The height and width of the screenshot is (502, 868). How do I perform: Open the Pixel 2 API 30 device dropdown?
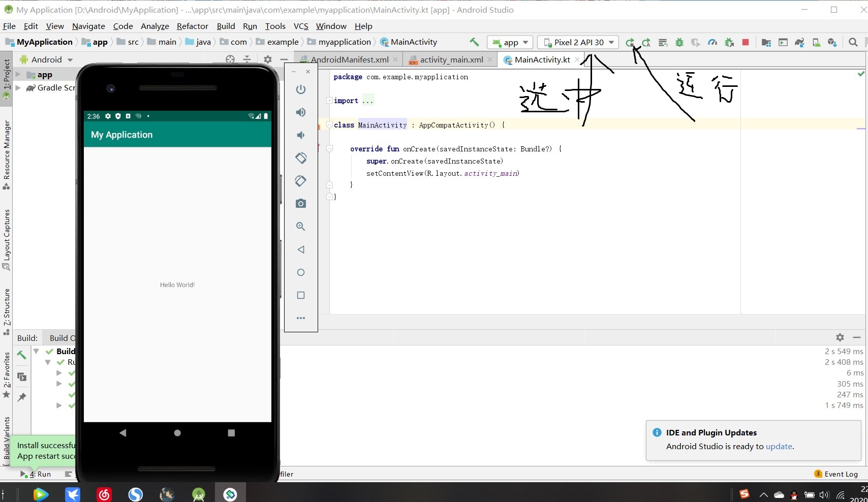(x=579, y=43)
